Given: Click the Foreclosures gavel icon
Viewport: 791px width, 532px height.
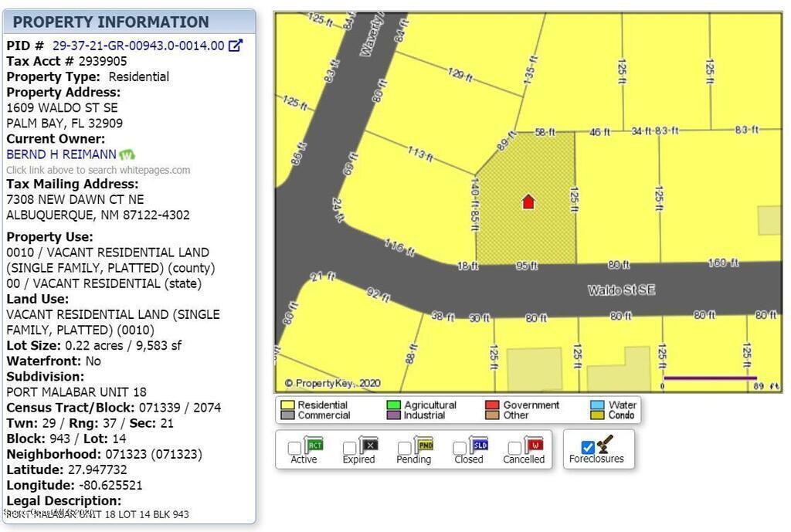Looking at the screenshot, I should (x=606, y=443).
